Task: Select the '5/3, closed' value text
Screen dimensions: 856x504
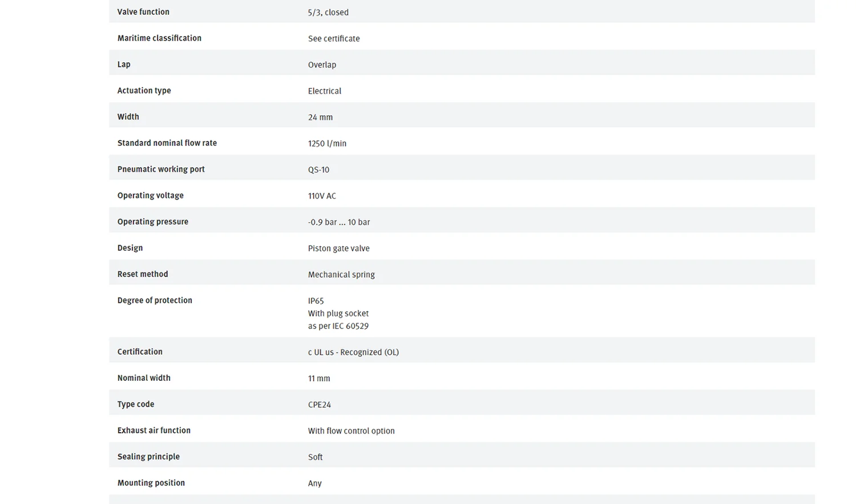Action: (x=328, y=13)
